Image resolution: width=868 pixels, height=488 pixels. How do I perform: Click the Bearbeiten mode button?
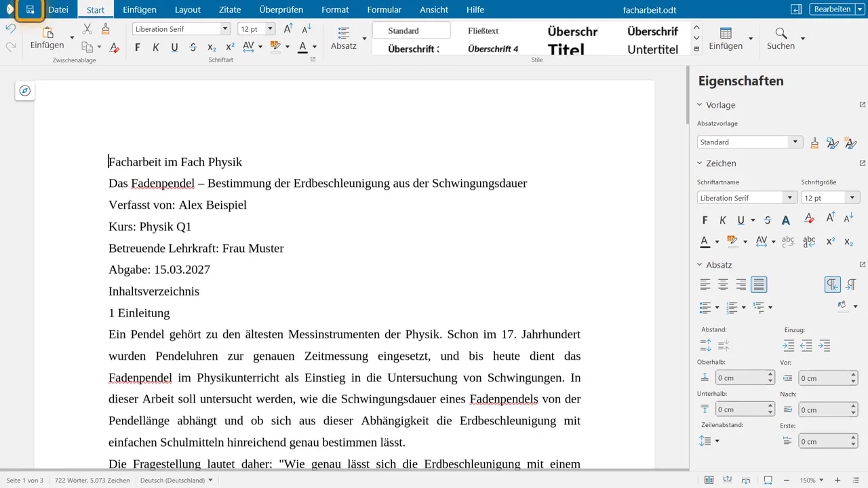831,9
